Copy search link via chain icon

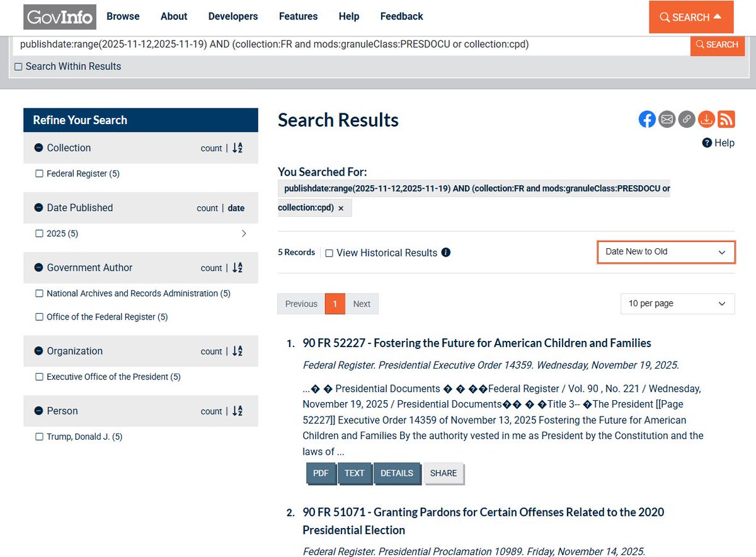(687, 119)
